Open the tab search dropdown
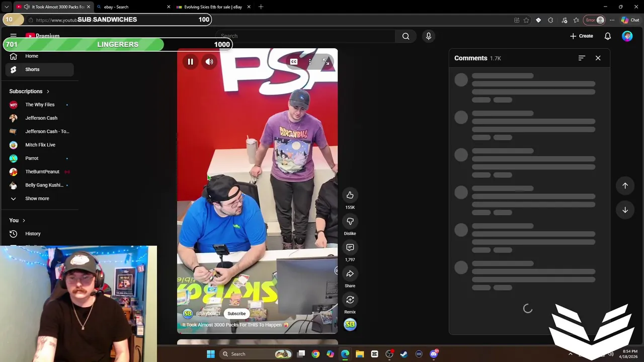This screenshot has width=644, height=362. pyautogui.click(x=7, y=7)
